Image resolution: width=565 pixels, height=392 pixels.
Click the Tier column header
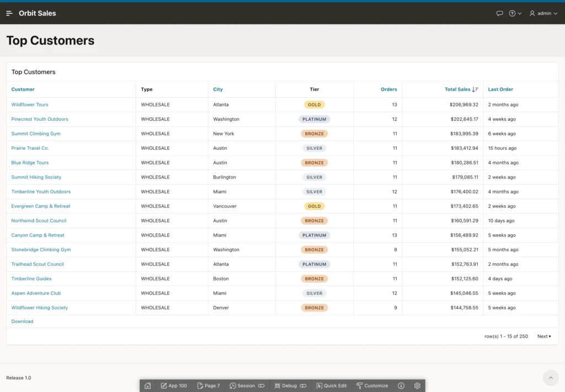(314, 89)
